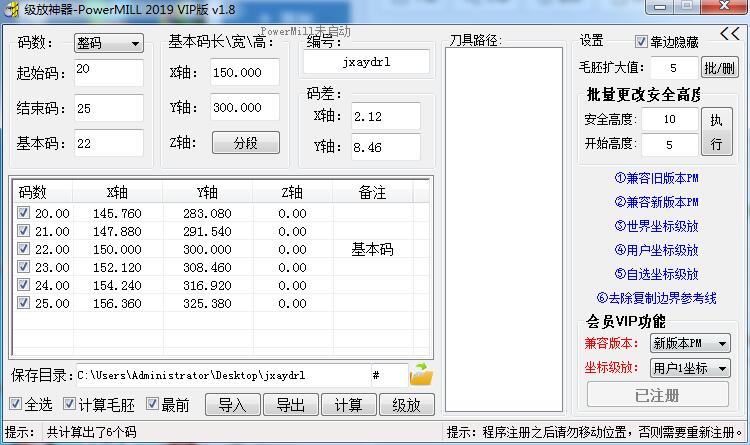Select cell 145.760 in the table

(117, 213)
